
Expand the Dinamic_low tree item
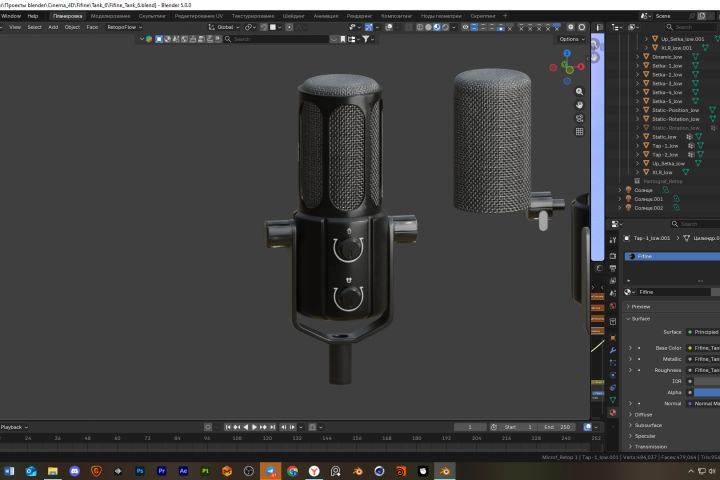[x=638, y=57]
